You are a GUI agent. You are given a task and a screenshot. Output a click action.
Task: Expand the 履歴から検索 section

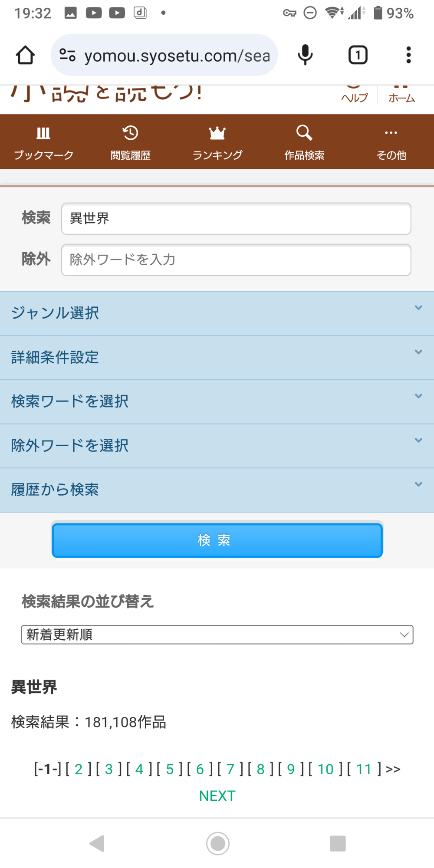(217, 490)
